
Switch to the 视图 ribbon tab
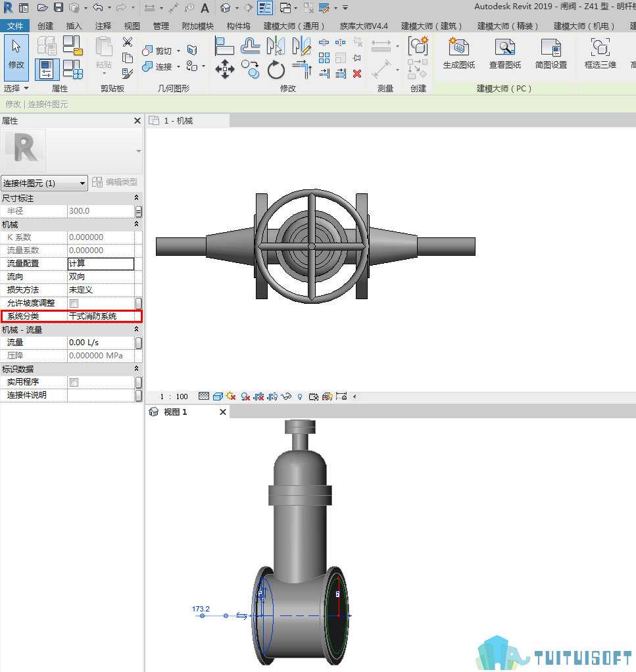[x=132, y=26]
